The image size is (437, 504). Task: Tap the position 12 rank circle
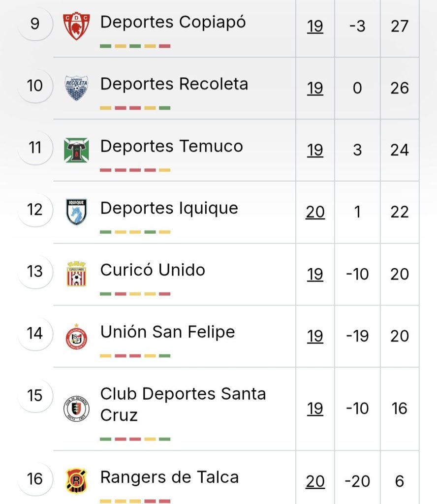(x=35, y=210)
